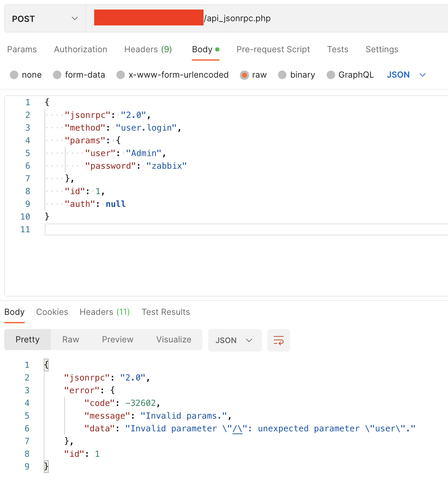Go to the Tests tab
Viewport: 448px width, 485px height.
338,49
